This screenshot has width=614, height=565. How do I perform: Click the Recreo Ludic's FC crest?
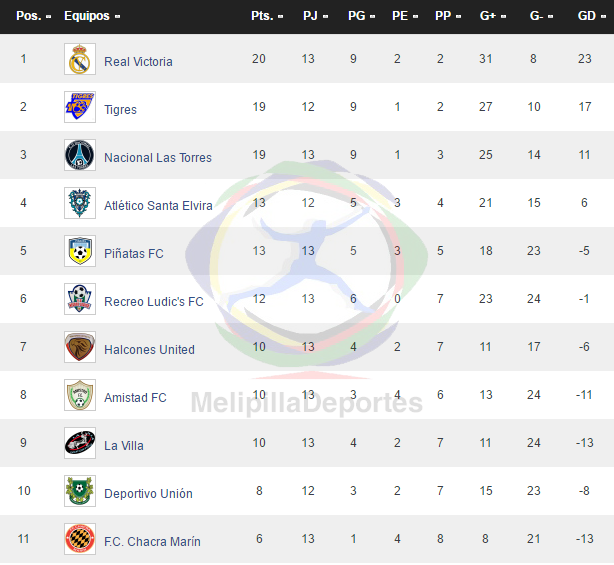pos(80,299)
